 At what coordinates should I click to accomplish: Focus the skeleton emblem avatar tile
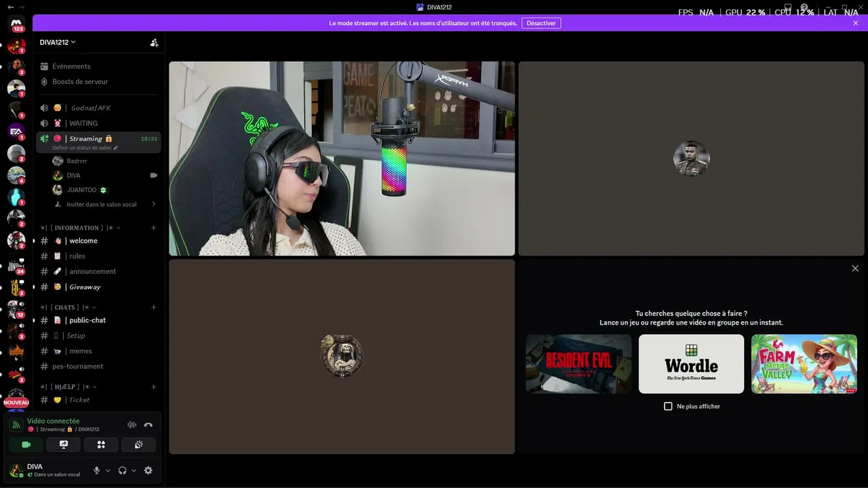[342, 357]
